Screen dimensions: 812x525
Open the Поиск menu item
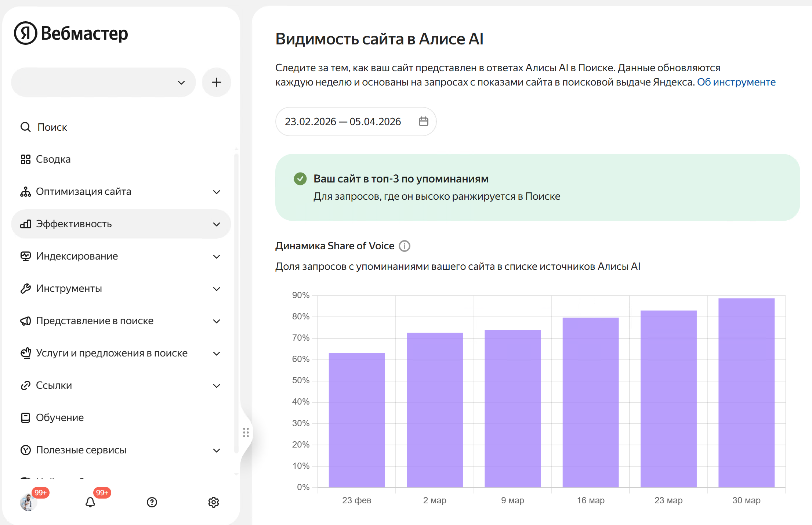52,127
